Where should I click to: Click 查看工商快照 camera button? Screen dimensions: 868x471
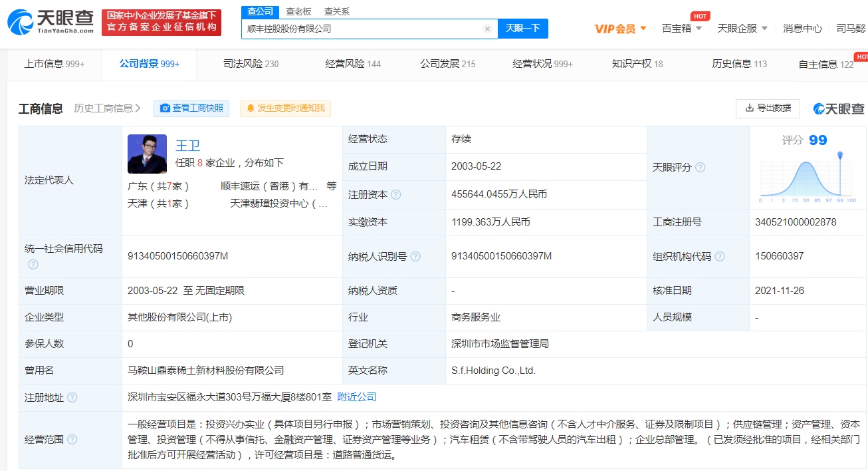tap(191, 108)
